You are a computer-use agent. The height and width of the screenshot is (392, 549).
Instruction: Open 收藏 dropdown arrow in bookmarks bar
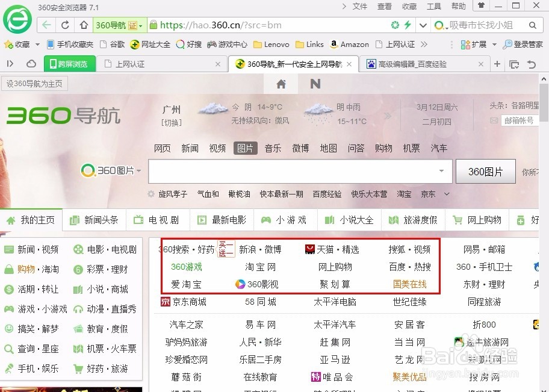pyautogui.click(x=37, y=45)
